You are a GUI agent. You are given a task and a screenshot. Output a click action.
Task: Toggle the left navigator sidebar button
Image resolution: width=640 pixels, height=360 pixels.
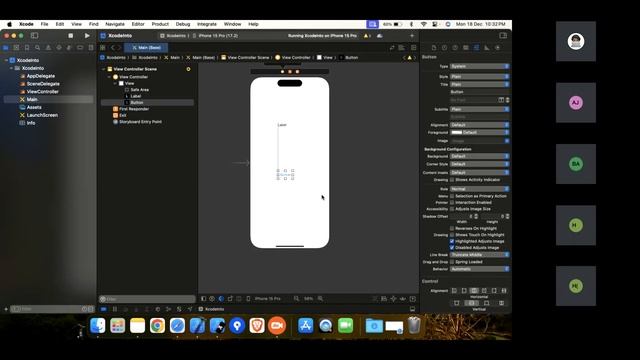point(35,36)
